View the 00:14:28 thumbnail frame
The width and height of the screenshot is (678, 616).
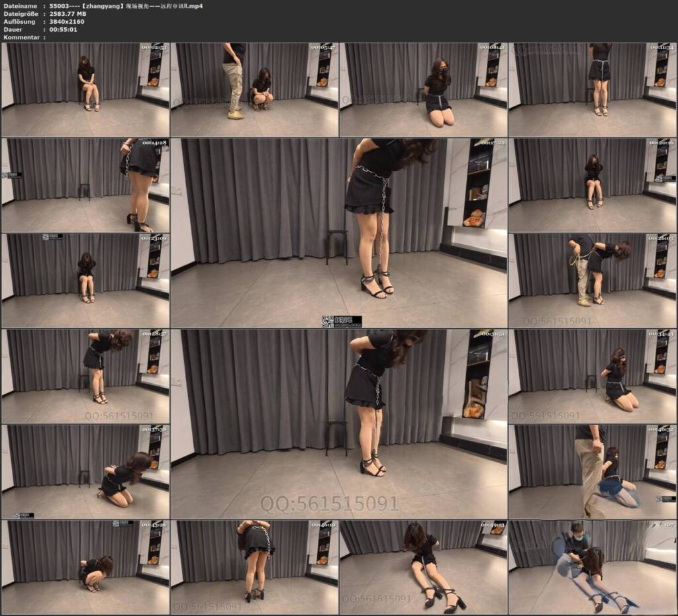point(85,185)
